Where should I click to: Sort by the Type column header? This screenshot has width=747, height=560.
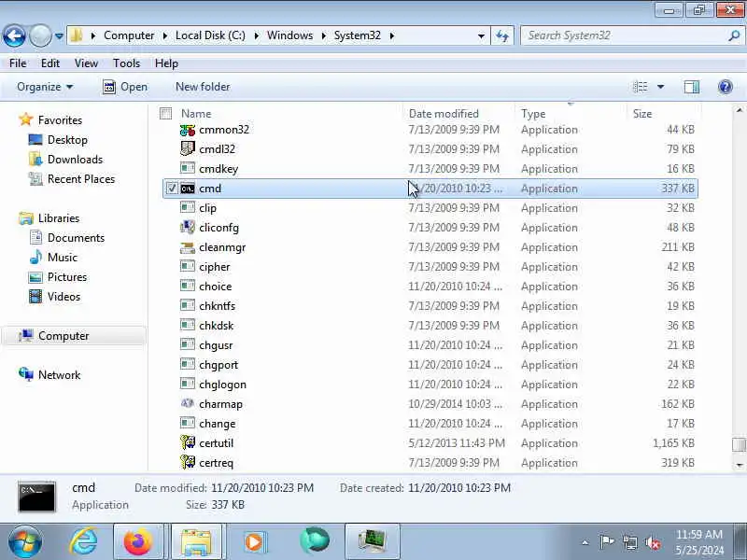click(x=533, y=113)
